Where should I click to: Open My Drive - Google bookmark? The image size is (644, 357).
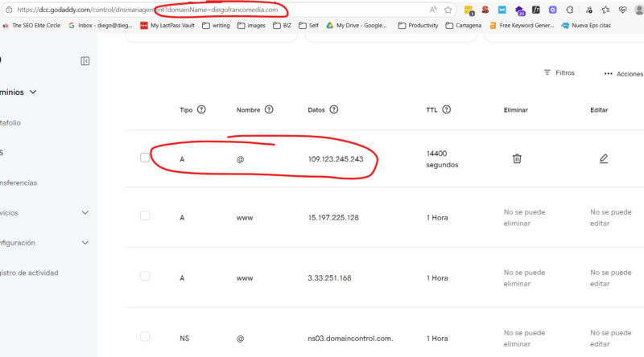pos(357,26)
